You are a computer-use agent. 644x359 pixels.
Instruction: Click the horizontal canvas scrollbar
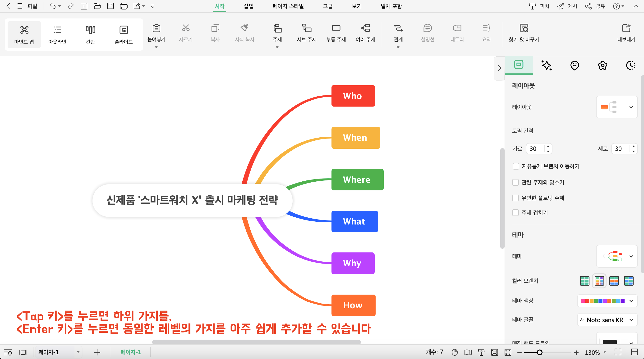256,342
